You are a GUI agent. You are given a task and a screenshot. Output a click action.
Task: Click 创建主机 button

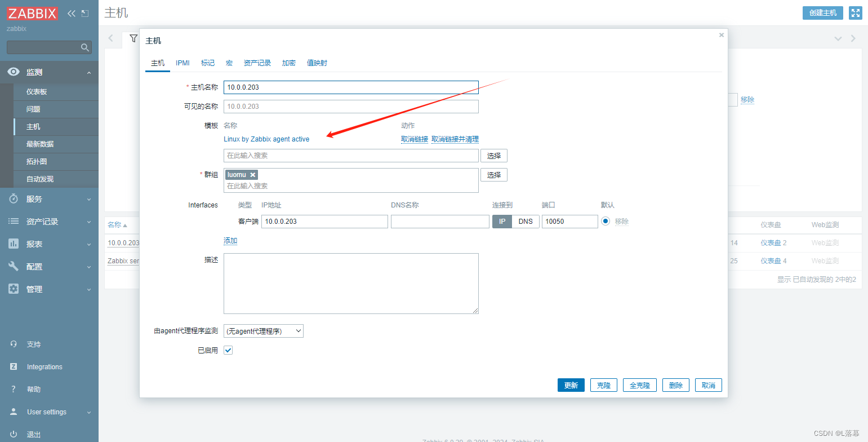(823, 13)
